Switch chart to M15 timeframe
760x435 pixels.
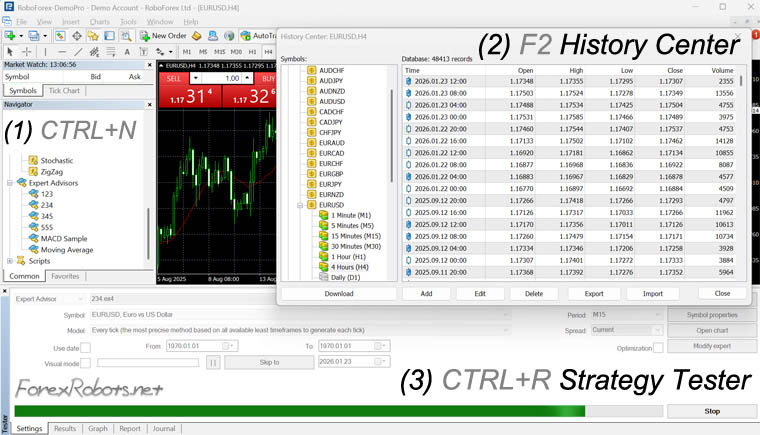click(x=220, y=51)
